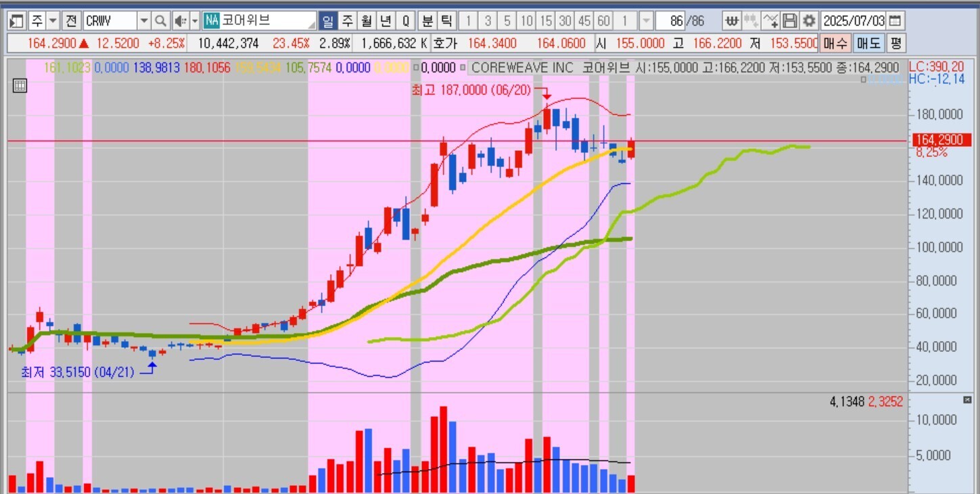Click the speaker sound alert icon
The width and height of the screenshot is (980, 494).
(180, 21)
